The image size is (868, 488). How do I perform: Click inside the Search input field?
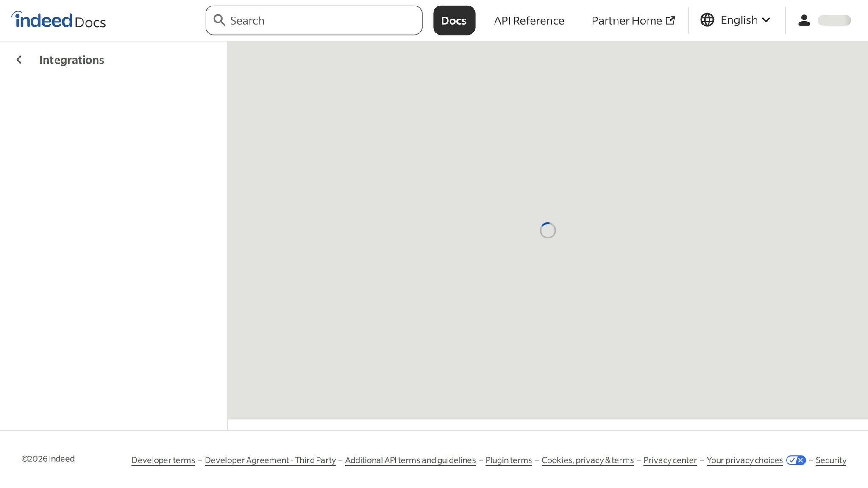tap(314, 20)
